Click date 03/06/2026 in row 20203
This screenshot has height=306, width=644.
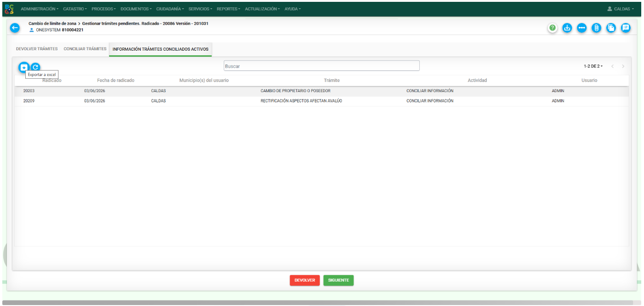(x=94, y=91)
